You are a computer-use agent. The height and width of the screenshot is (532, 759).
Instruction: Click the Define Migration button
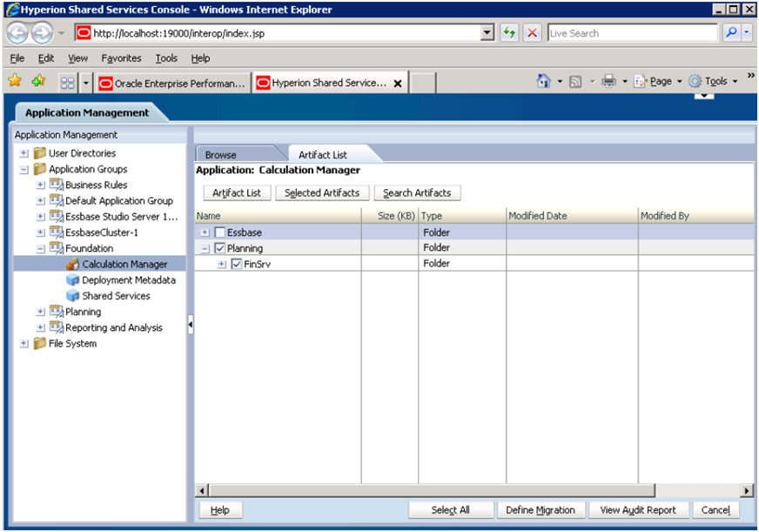(541, 509)
